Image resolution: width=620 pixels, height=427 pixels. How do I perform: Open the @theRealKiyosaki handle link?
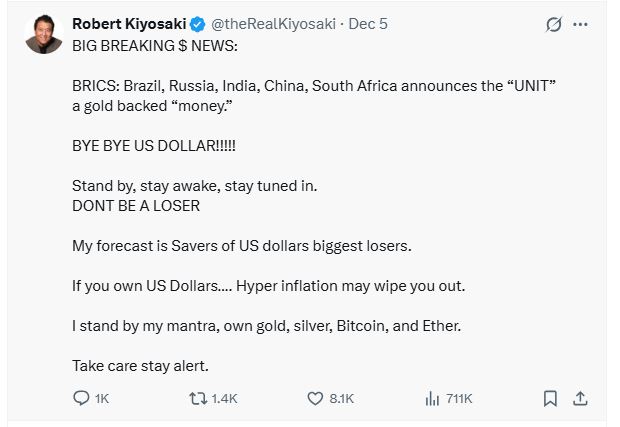tap(272, 25)
